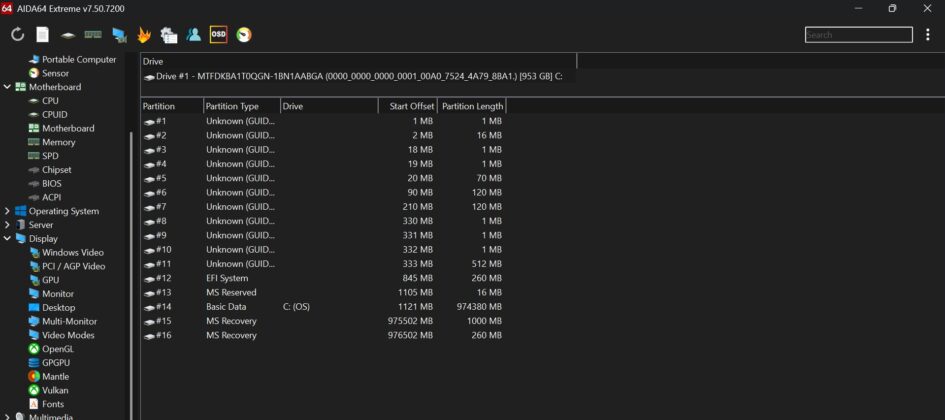The width and height of the screenshot is (945, 420).
Task: Click in the Search field
Action: [858, 35]
